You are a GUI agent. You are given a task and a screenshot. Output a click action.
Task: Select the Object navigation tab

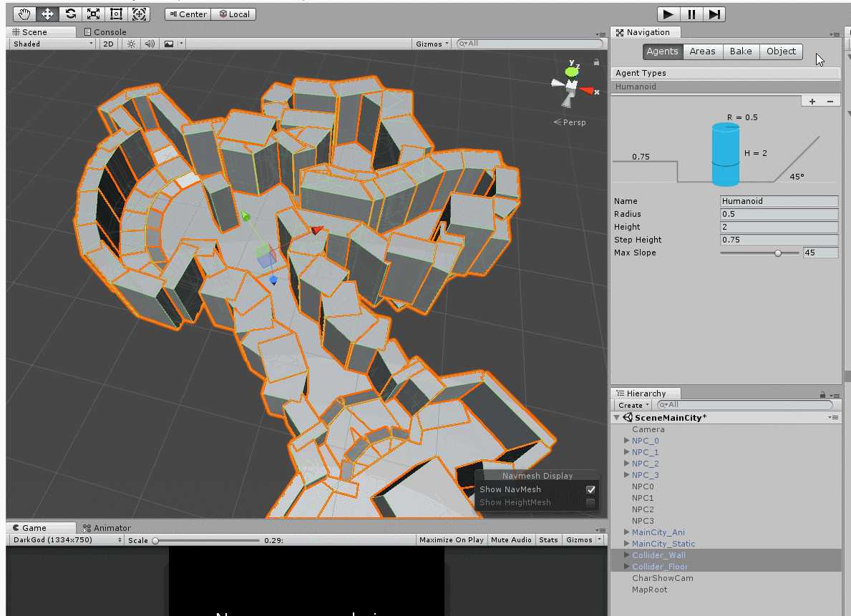pos(781,52)
